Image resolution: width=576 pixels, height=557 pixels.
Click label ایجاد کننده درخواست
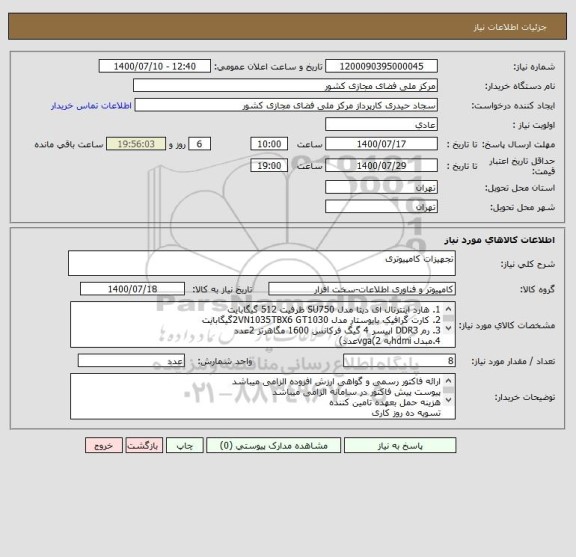pyautogui.click(x=514, y=106)
